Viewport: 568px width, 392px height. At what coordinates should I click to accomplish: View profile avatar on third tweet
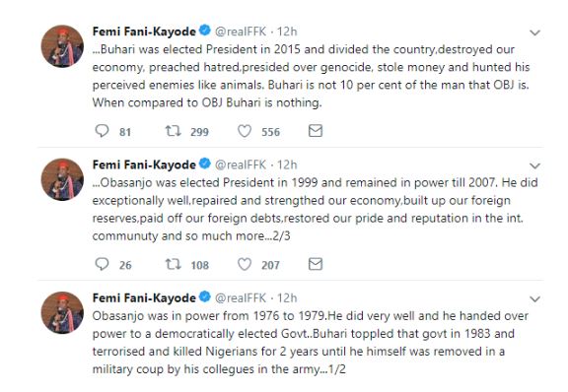point(62,312)
